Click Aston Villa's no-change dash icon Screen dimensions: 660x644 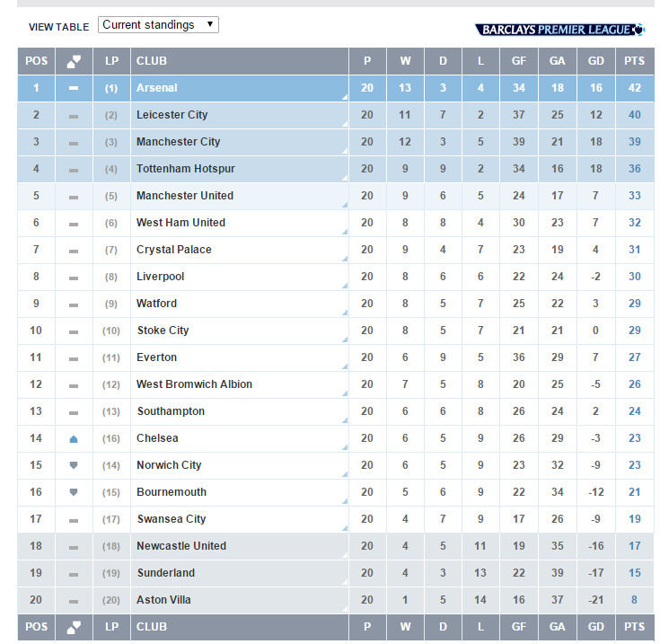(74, 600)
